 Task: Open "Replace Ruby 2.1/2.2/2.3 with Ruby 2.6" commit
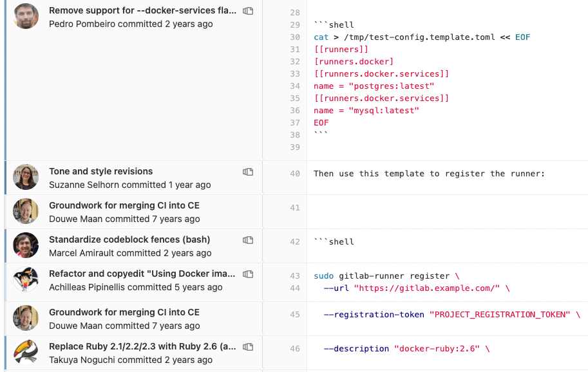pos(142,347)
